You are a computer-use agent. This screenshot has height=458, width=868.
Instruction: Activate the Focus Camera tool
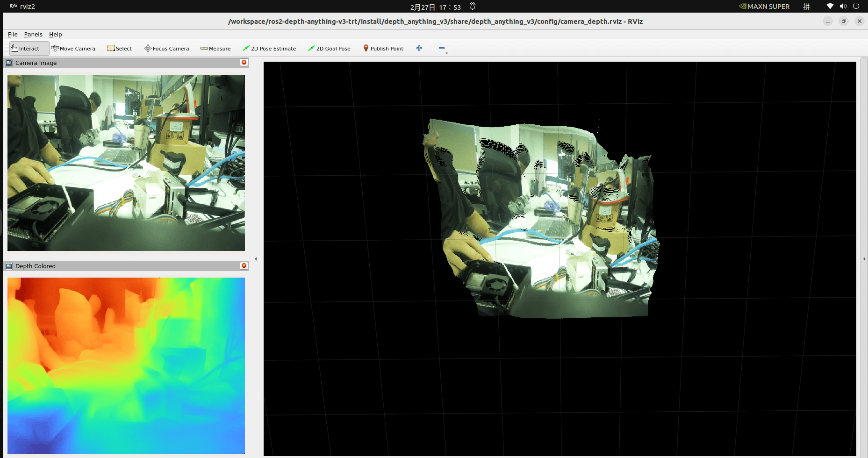[166, 48]
